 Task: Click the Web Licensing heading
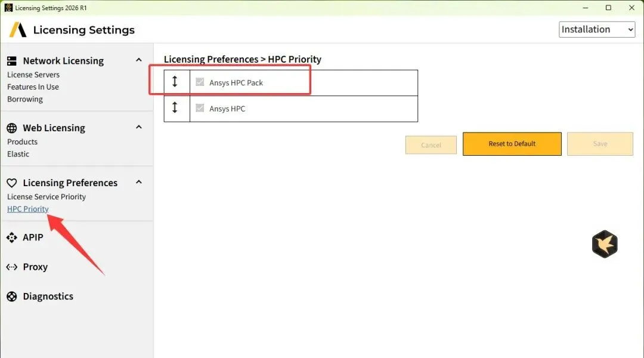click(x=54, y=128)
